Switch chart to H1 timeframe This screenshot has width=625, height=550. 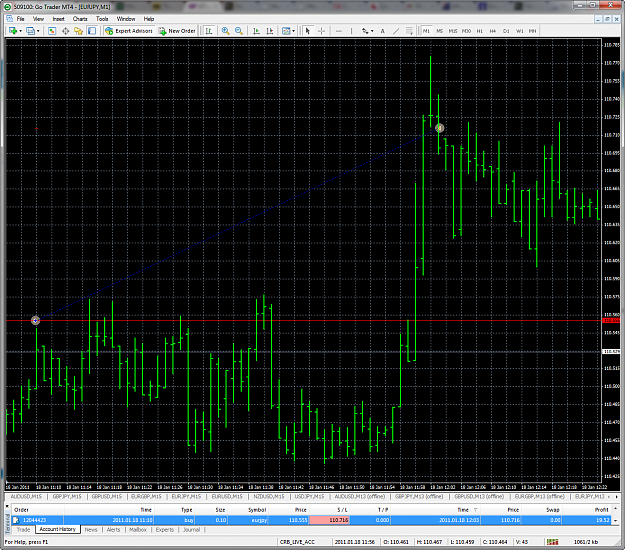480,31
